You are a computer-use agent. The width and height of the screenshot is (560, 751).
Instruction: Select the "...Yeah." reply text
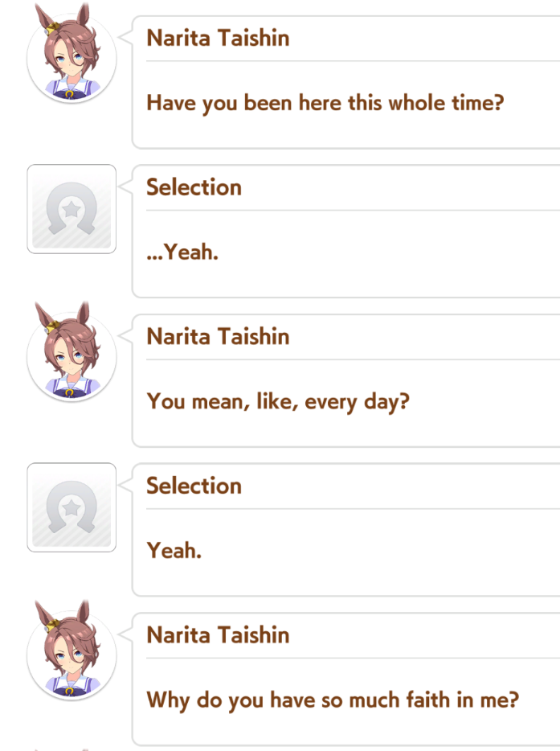[x=182, y=252]
